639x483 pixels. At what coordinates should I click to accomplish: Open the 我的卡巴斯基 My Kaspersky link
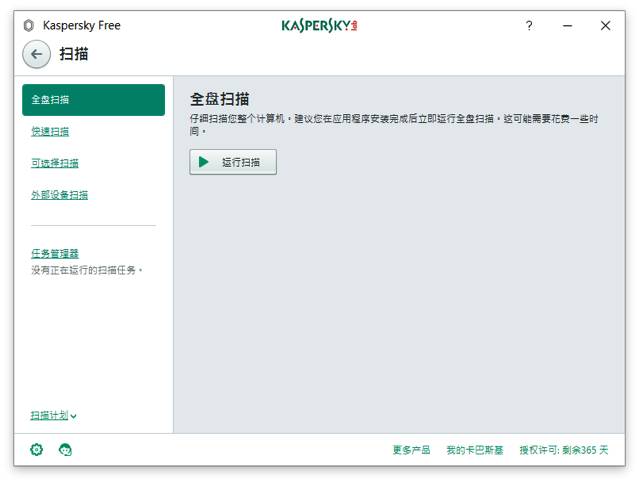[x=475, y=450]
